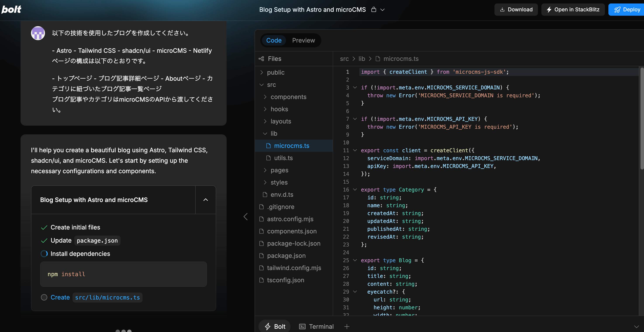Open package-lock.json file
Viewport: 644px width, 332px height.
(x=294, y=244)
